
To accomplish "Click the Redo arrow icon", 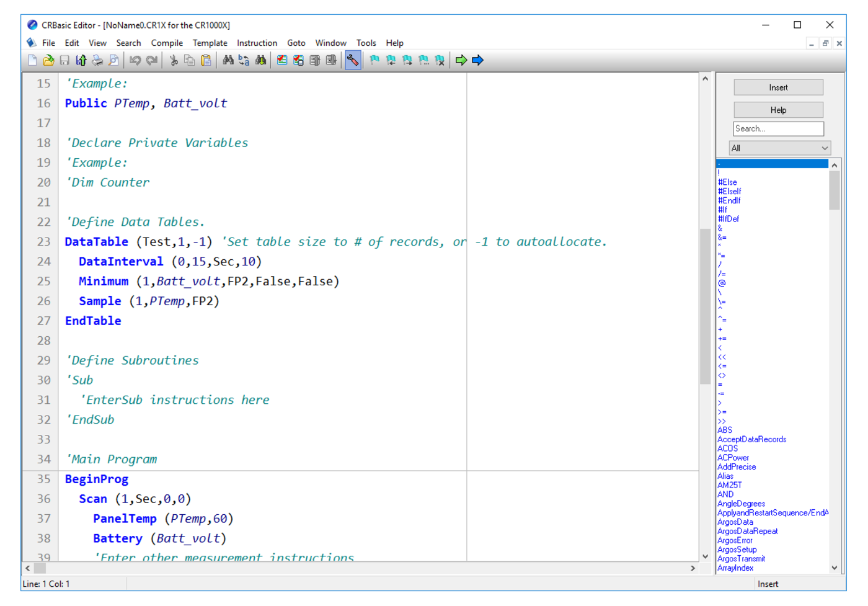I will tap(151, 60).
